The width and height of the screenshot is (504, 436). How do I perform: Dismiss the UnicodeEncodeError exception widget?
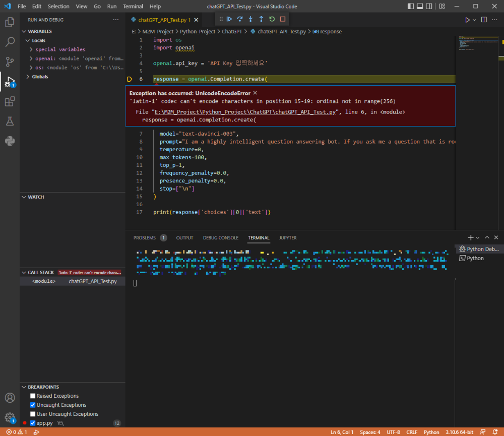255,93
